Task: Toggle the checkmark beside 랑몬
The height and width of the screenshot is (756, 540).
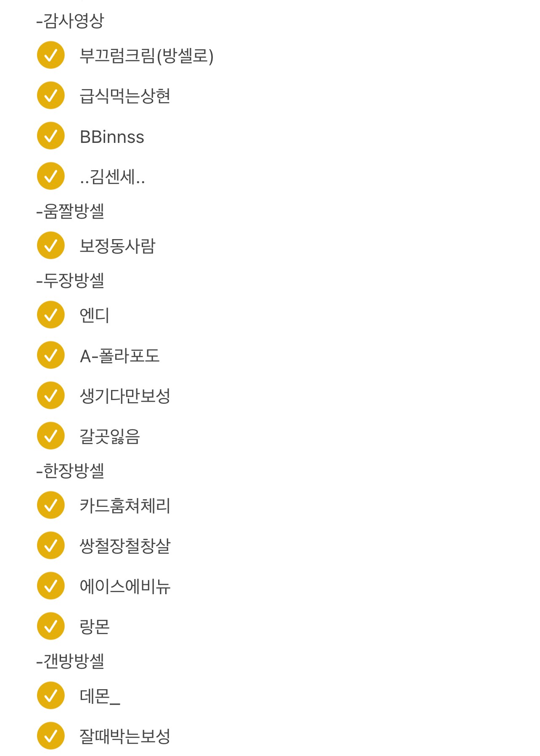Action: click(50, 626)
